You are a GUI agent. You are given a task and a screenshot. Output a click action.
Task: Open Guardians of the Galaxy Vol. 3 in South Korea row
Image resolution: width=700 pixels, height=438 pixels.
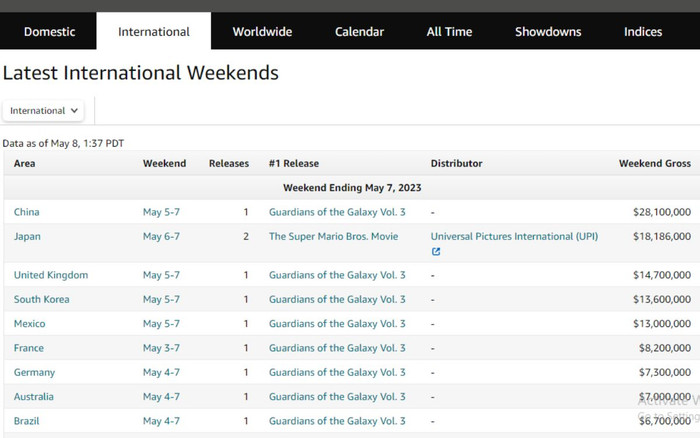click(337, 300)
